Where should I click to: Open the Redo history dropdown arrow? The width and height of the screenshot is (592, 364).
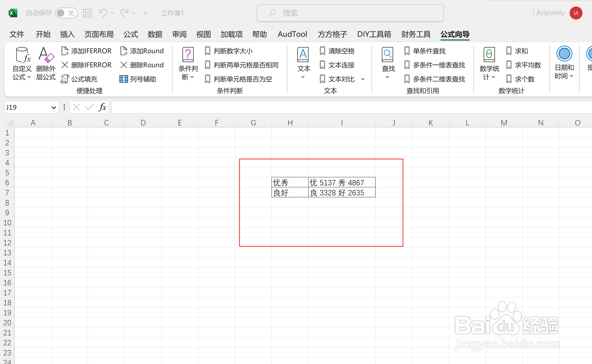point(133,13)
